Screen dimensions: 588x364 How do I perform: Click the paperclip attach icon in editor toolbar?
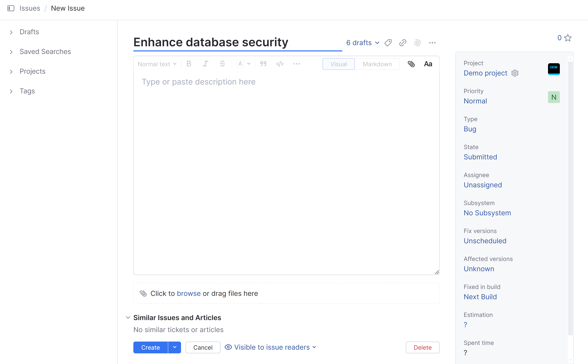point(411,64)
